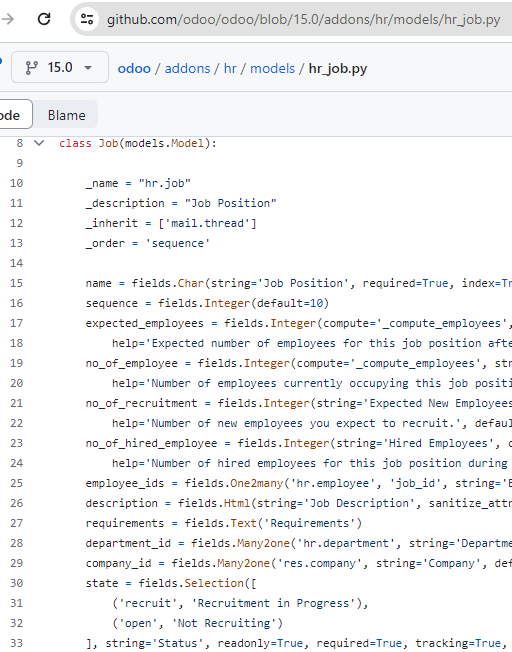Screen dimensions: 512x652
Task: Go to the hr folder breadcrumb
Action: point(230,68)
